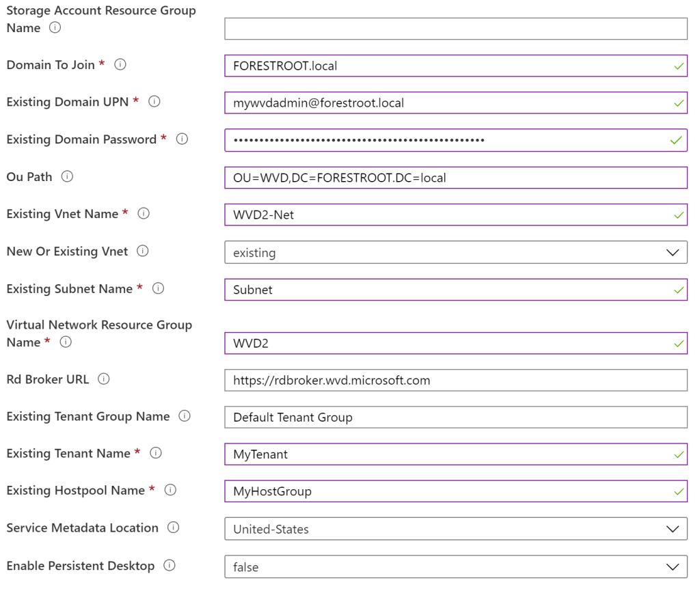Open info tooltip for Existing Domain Password
700x589 pixels.
pos(182,139)
